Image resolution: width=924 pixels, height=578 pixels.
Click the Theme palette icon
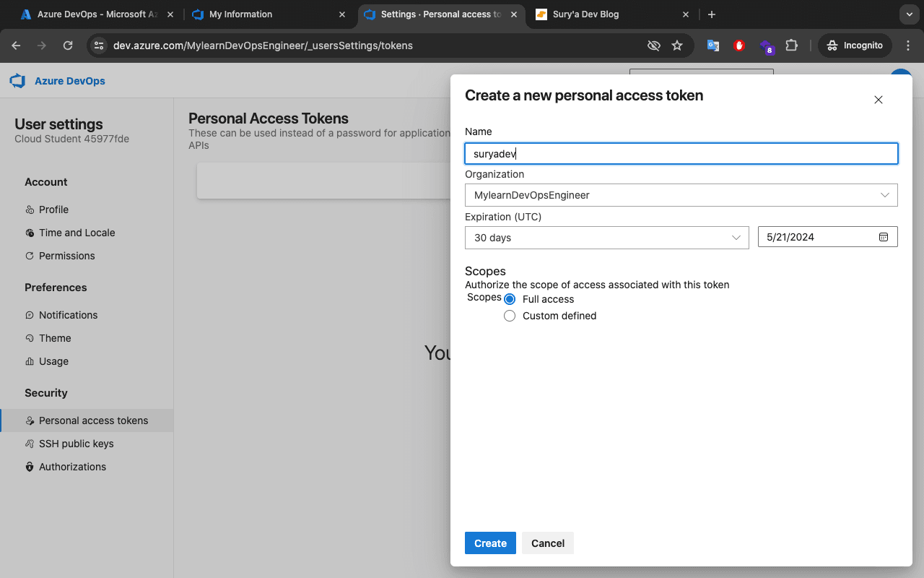click(30, 338)
